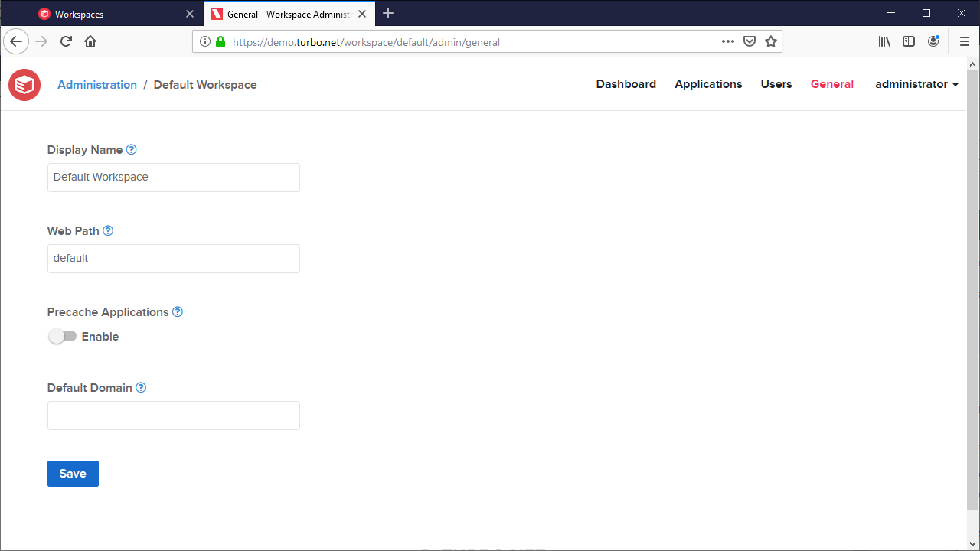The image size is (980, 551).
Task: Open the Display Name help tooltip
Action: (132, 149)
